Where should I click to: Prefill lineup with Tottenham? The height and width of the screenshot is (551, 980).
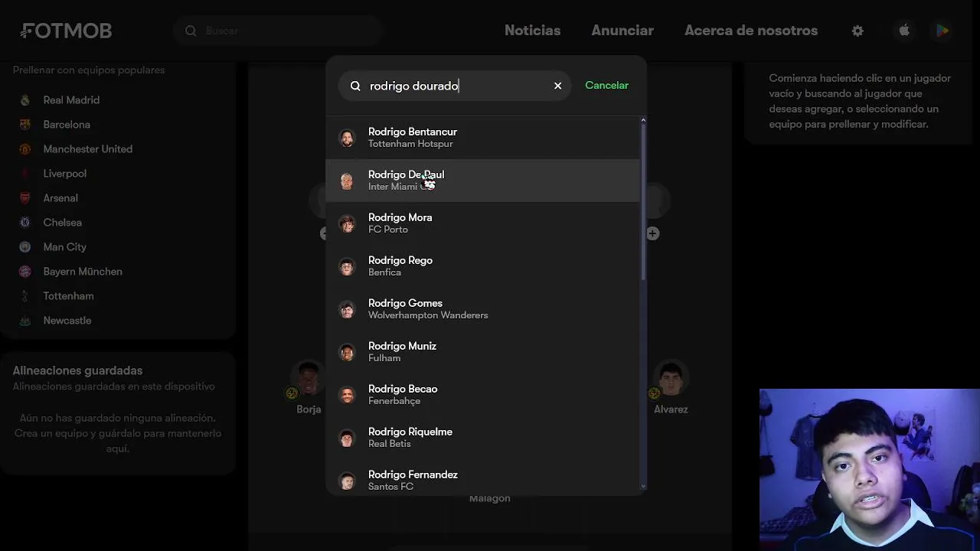pos(69,296)
